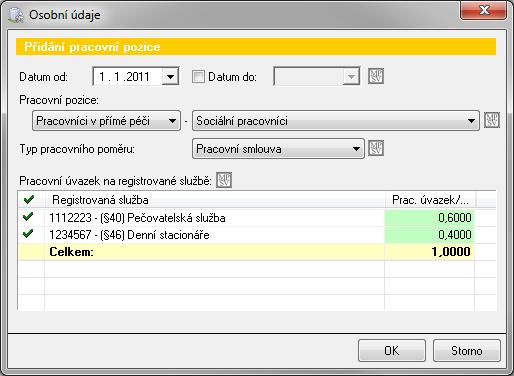
Task: Open the Datum od date picker arrow
Action: click(170, 77)
